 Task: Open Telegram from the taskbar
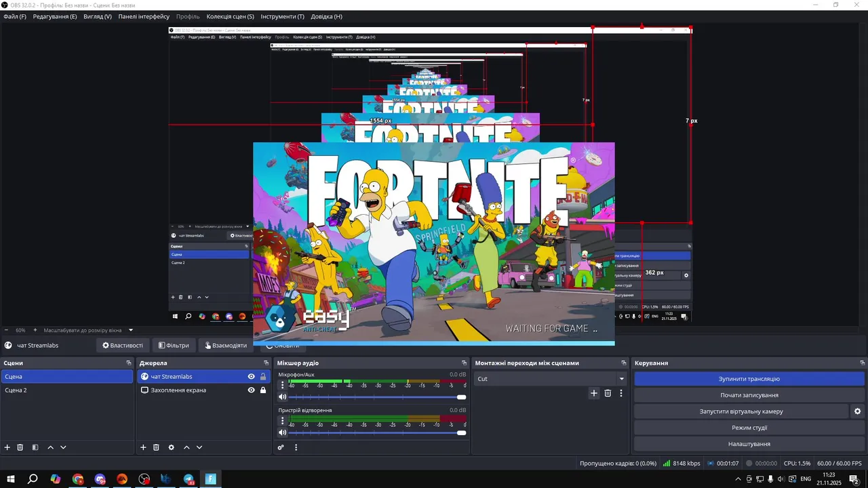[189, 479]
